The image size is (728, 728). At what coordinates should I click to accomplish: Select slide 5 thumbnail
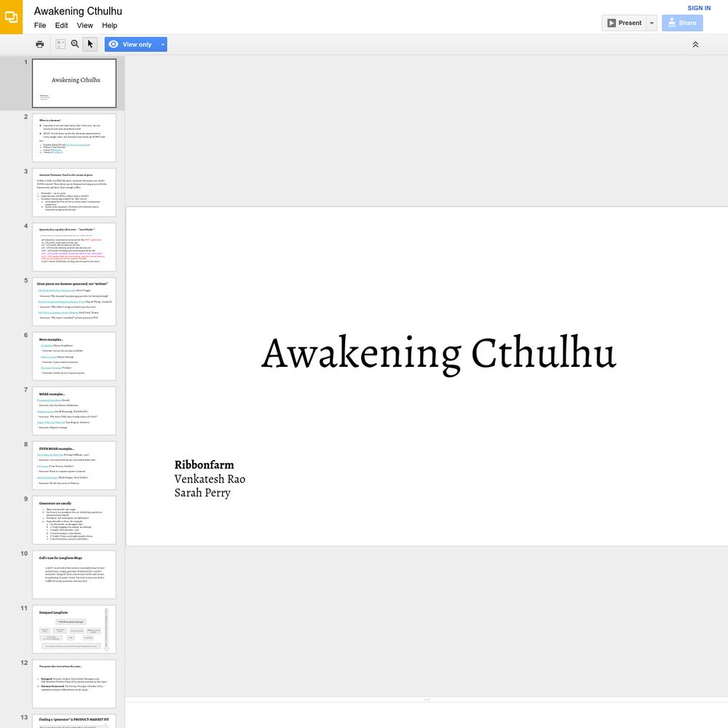pos(74,301)
